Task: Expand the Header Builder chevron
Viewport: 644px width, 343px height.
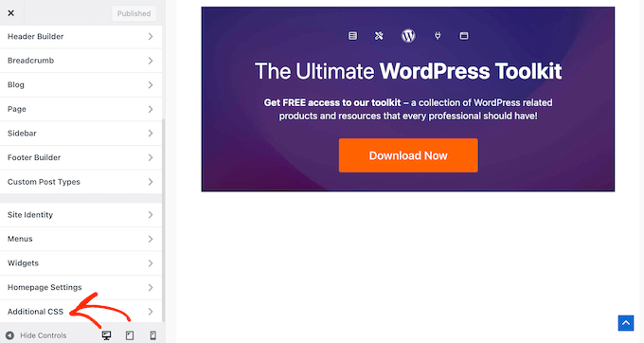Action: pyautogui.click(x=151, y=37)
